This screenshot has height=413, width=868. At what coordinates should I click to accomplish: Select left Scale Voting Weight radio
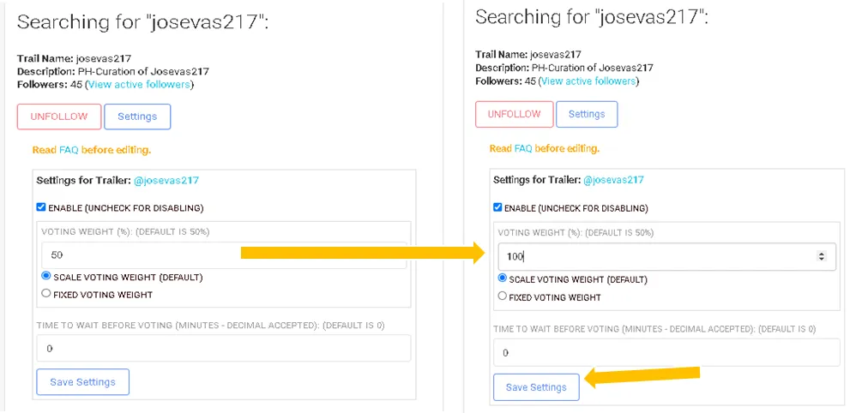click(46, 276)
